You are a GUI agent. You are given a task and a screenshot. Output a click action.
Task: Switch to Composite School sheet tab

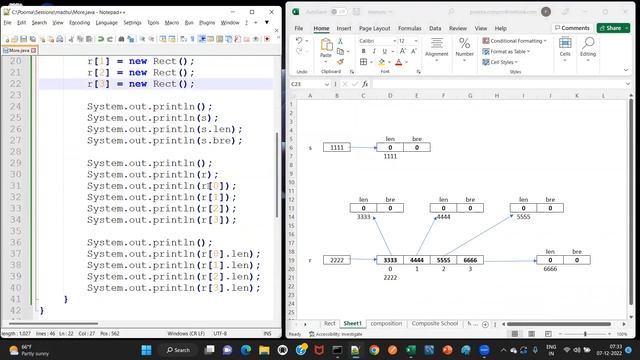coord(435,323)
